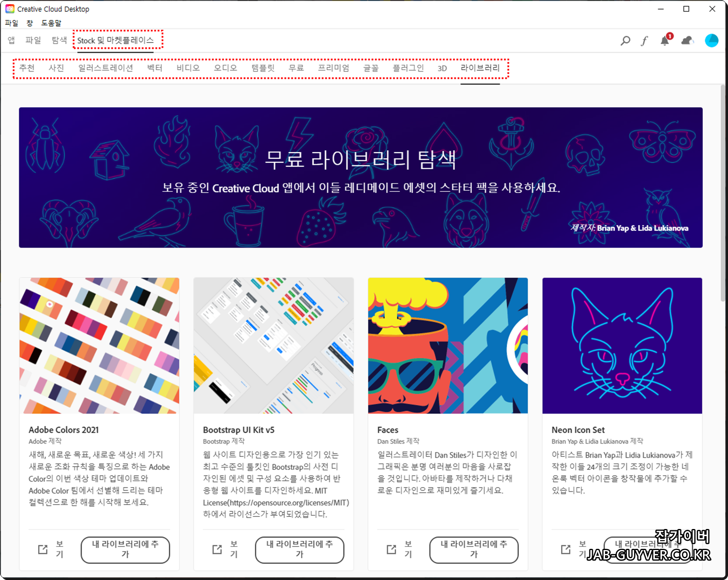Screen dimensions: 728x580
Task: Open Neon Icon Set external view icon
Action: (566, 549)
